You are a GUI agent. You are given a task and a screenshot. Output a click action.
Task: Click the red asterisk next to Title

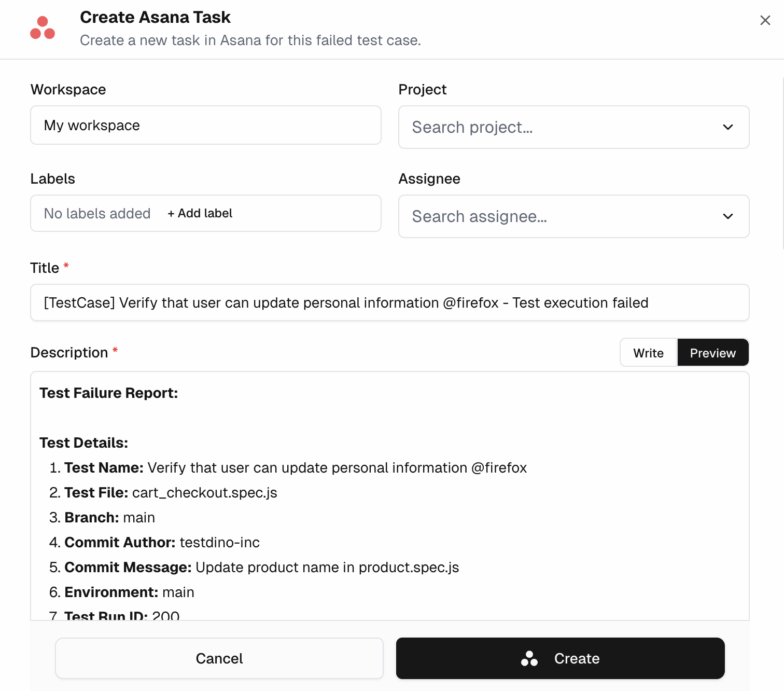[66, 265]
